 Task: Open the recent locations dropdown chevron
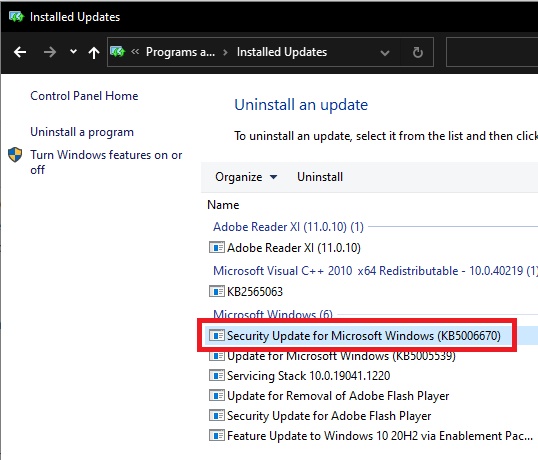point(73,52)
